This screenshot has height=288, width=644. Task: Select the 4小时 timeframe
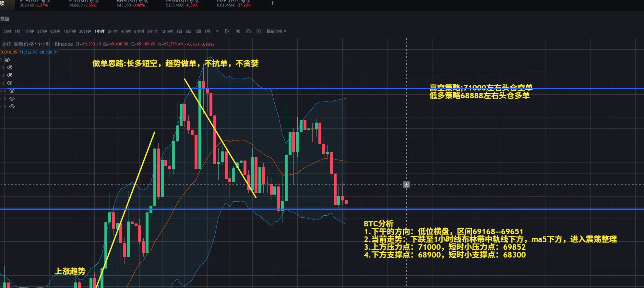click(126, 31)
